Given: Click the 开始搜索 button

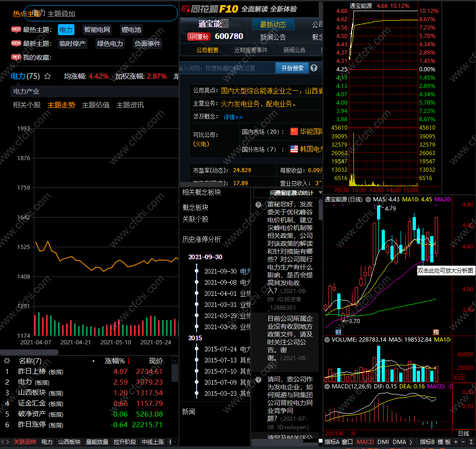Looking at the screenshot, I should coord(292,68).
